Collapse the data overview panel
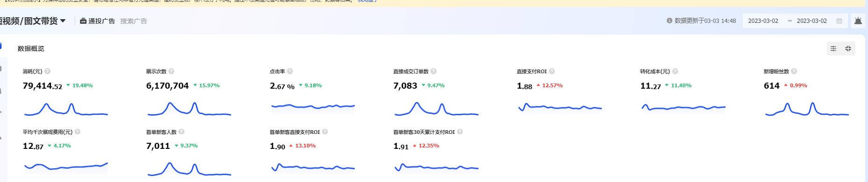The height and width of the screenshot is (182, 868). pos(848,49)
